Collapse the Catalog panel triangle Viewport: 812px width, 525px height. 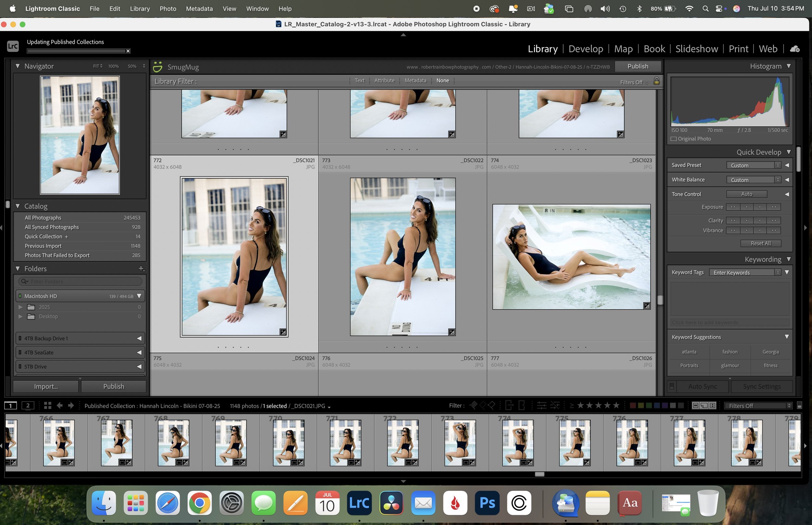(x=18, y=206)
